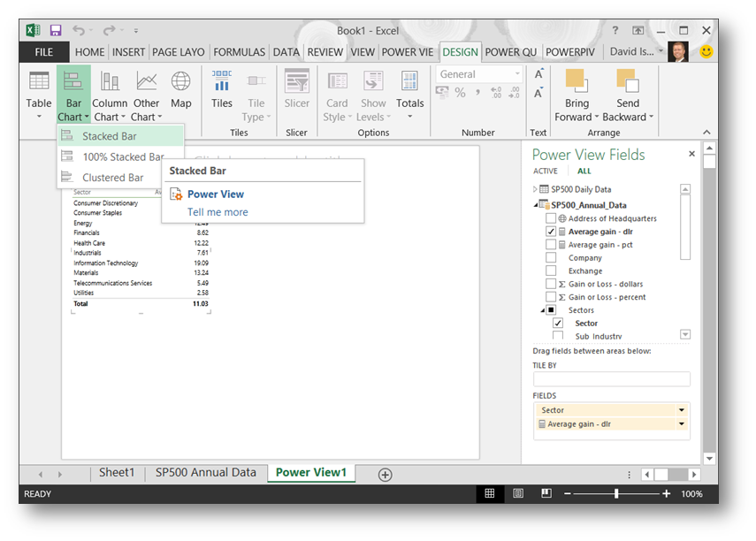The height and width of the screenshot is (541, 756).
Task: Apply percent number format
Action: click(x=461, y=92)
